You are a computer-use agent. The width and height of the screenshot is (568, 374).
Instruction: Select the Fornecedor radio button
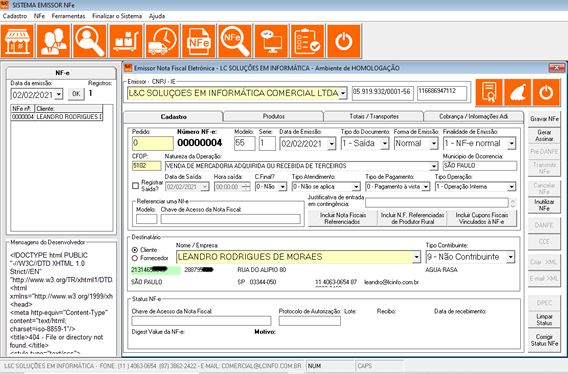point(135,258)
